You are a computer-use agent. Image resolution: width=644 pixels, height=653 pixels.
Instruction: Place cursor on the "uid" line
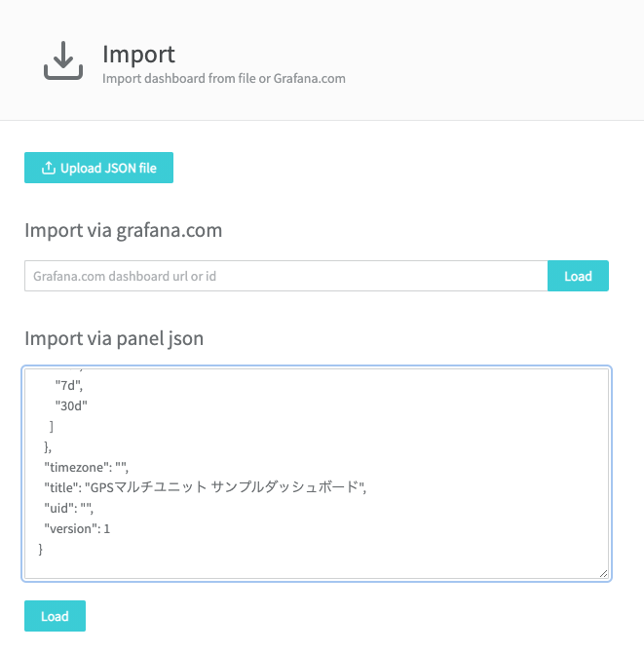click(69, 508)
